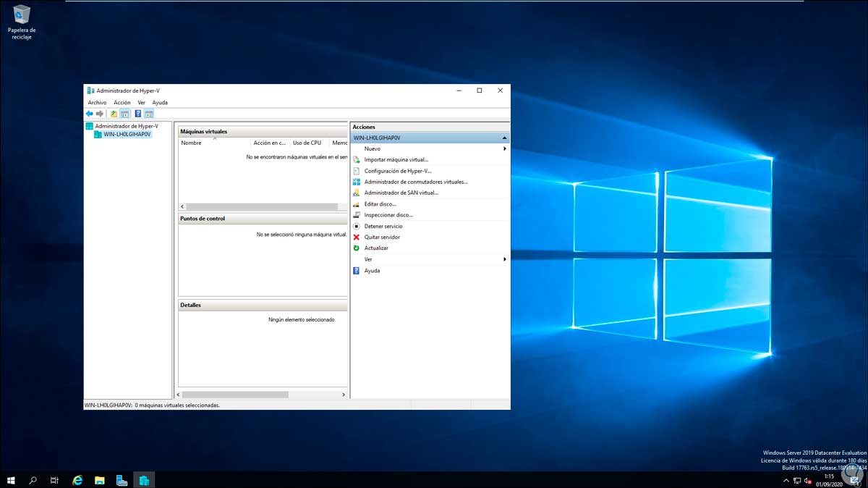Open Task View on the taskbar
This screenshot has height=488, width=868.
tap(54, 480)
